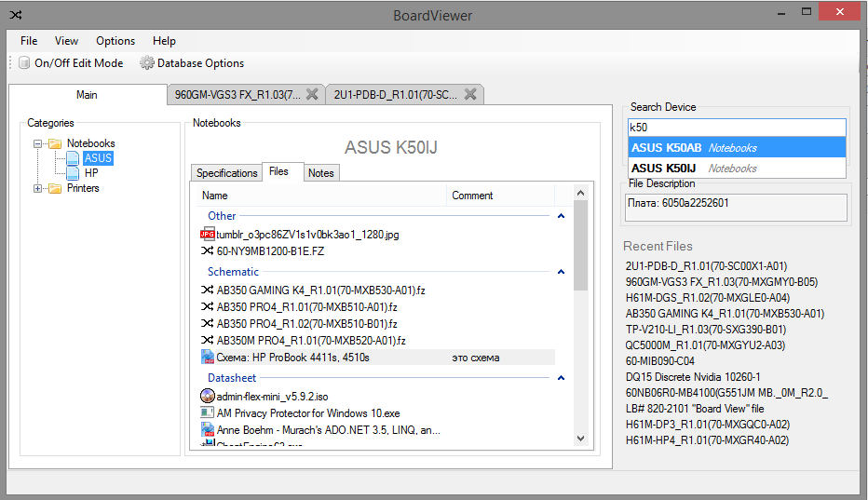Viewport: 868px width, 500px height.
Task: Switch to the Specifications tab
Action: tap(226, 173)
